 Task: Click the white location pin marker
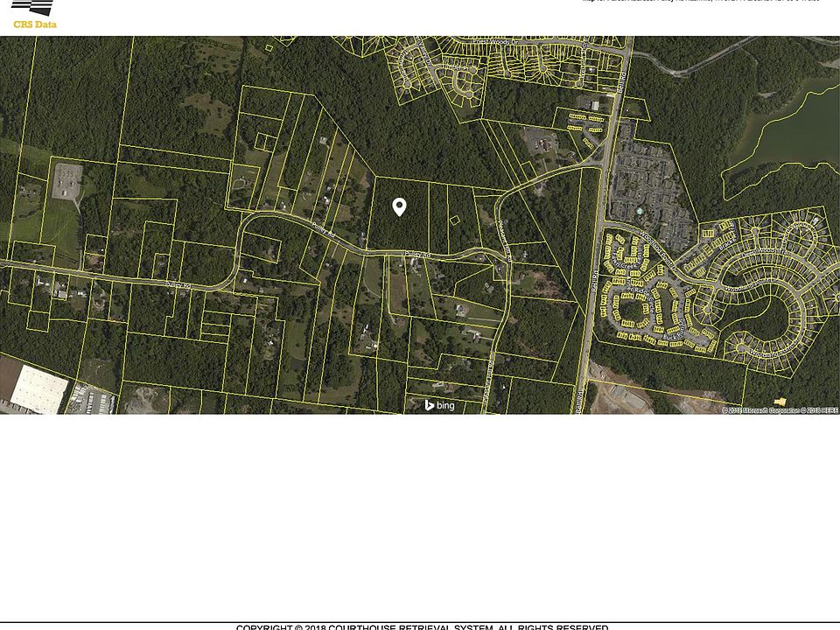pyautogui.click(x=399, y=206)
